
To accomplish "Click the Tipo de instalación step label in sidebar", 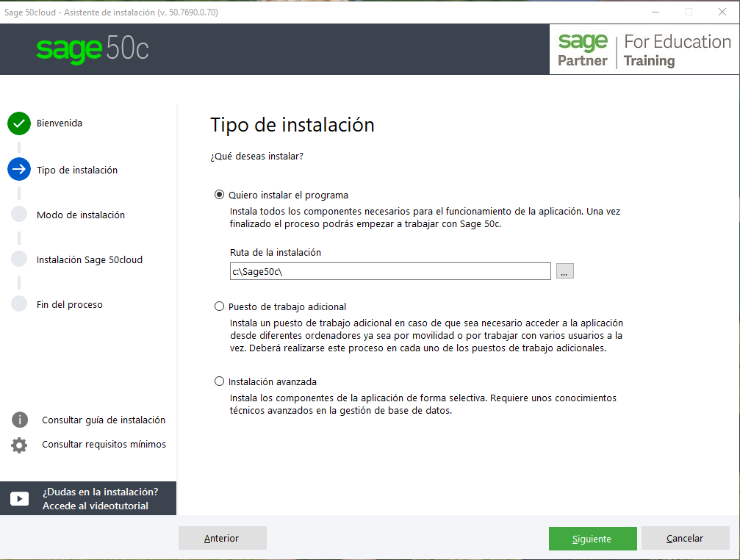I will click(77, 170).
